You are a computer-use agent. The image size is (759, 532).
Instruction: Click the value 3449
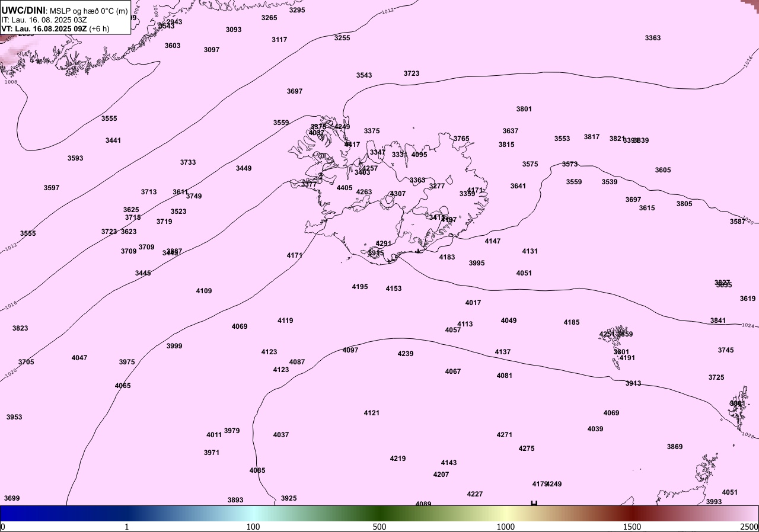pos(244,168)
